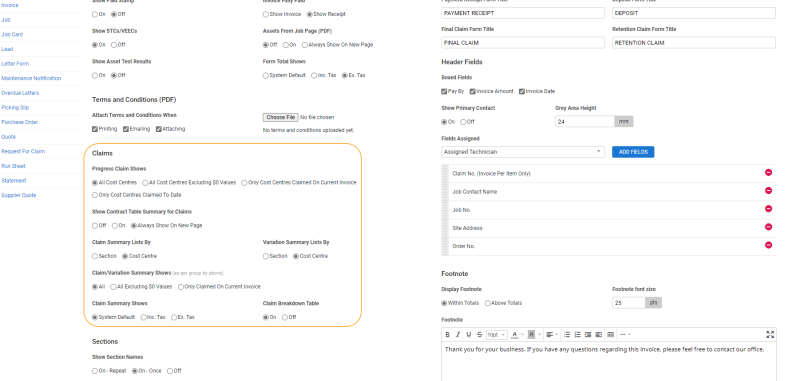
Task: Insert a numbered list in footnote editor
Action: click(578, 335)
